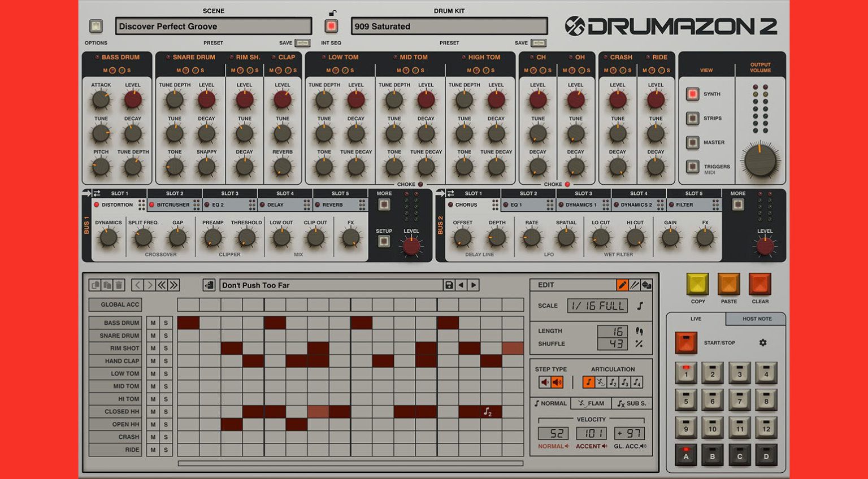Select the pencil edit tool in Edit panel
This screenshot has width=868, height=479.
click(x=622, y=285)
